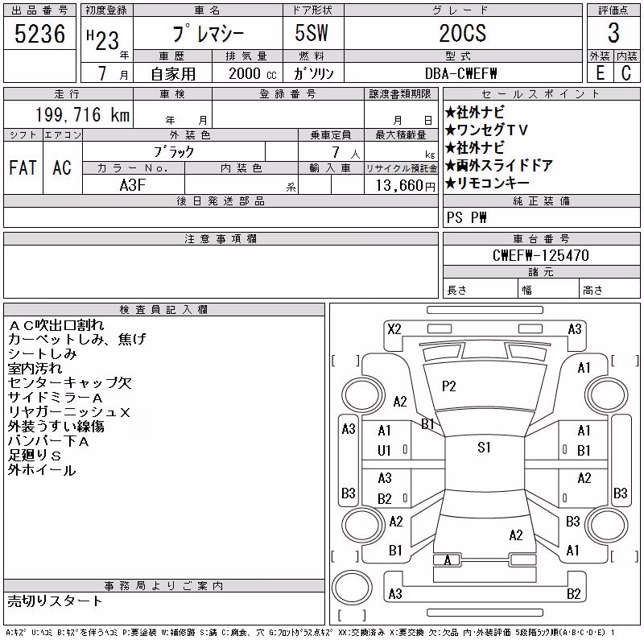Select the sales point ワンセグTV
644x644 pixels.
tap(486, 130)
